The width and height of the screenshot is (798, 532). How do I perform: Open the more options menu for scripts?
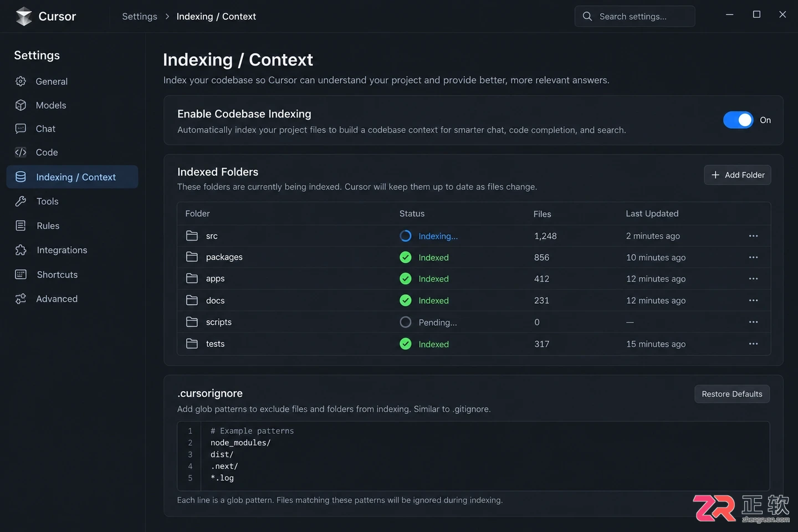coord(753,322)
